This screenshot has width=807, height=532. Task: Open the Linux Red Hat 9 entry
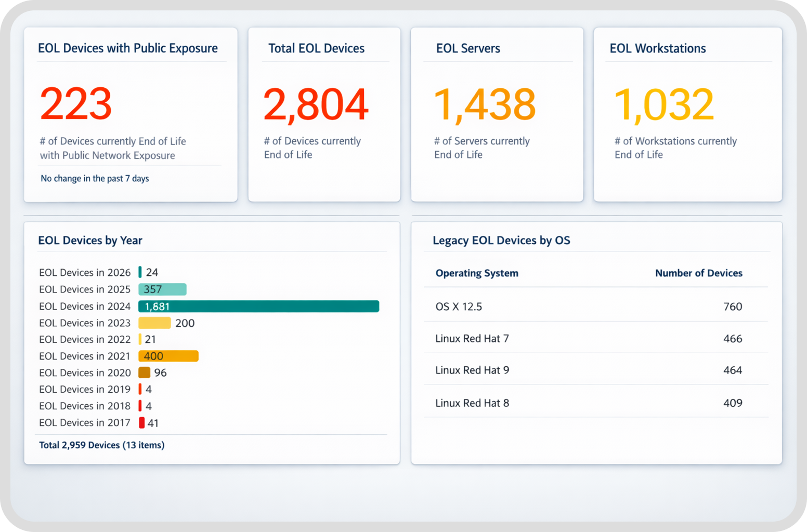click(596, 370)
